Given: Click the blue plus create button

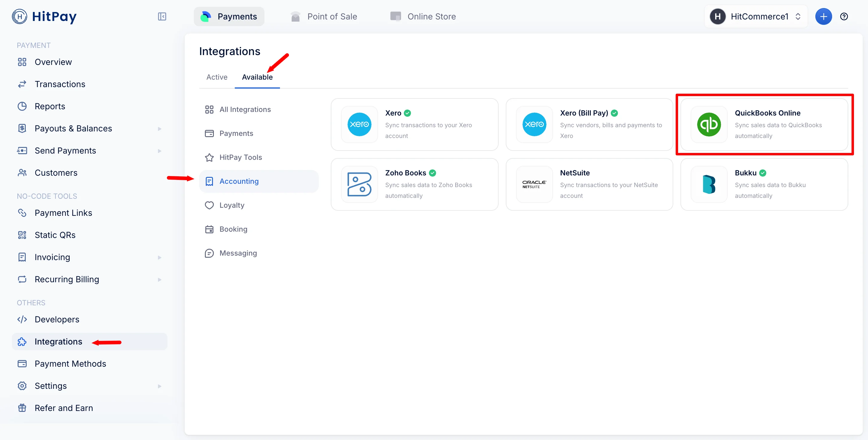Looking at the screenshot, I should tap(823, 16).
